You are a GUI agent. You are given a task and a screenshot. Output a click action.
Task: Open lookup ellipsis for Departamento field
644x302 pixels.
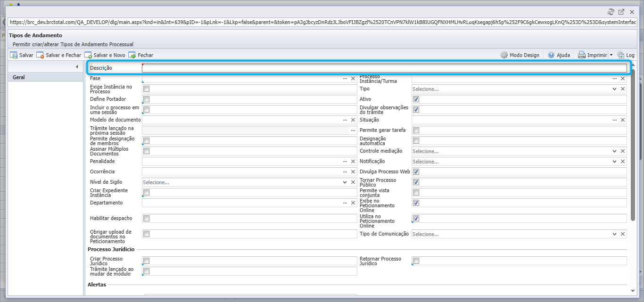tap(345, 203)
